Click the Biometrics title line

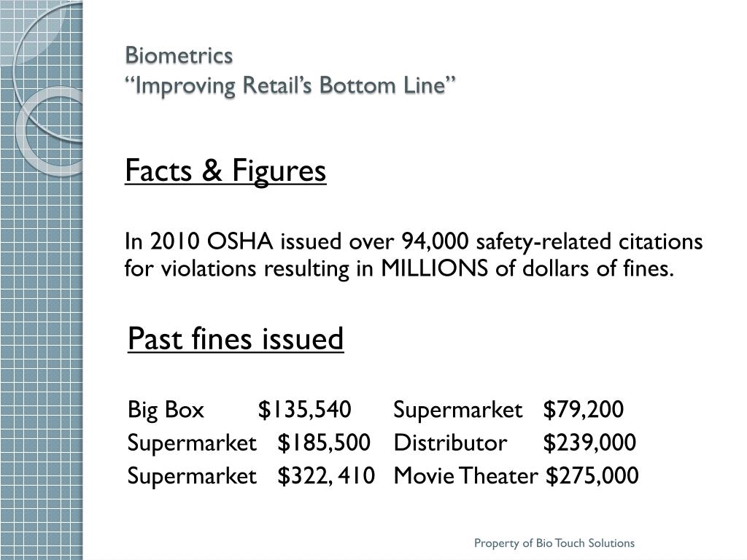179,55
